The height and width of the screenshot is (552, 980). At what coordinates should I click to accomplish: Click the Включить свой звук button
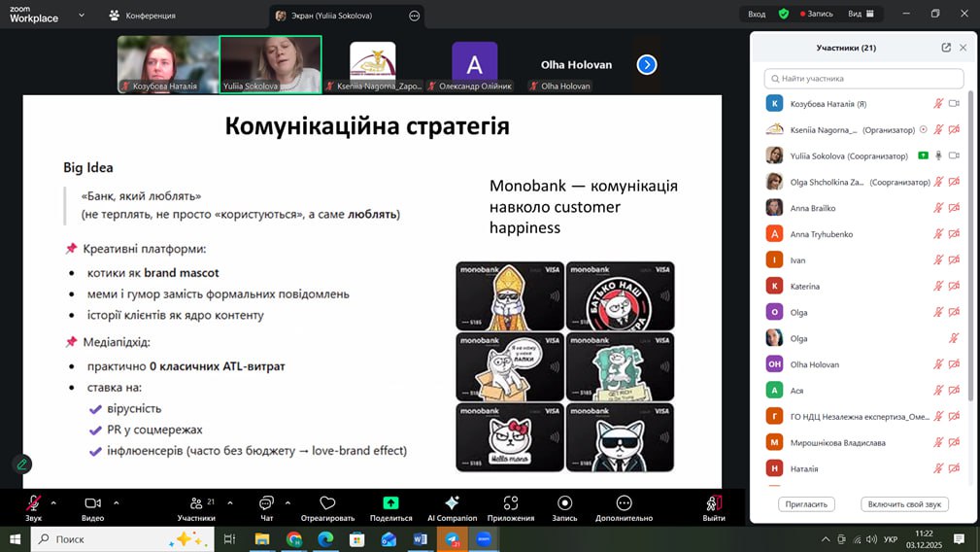(904, 504)
